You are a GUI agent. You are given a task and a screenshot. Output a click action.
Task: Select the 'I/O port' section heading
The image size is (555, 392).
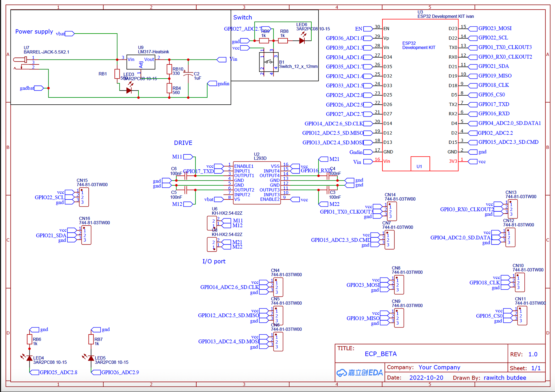coord(214,261)
